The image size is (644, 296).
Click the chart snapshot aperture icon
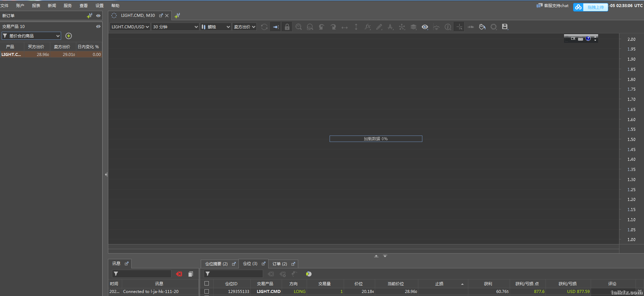(x=494, y=27)
